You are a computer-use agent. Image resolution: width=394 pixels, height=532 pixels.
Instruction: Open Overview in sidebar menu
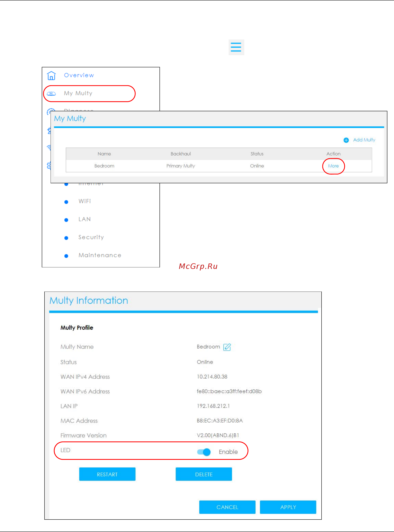click(x=79, y=75)
